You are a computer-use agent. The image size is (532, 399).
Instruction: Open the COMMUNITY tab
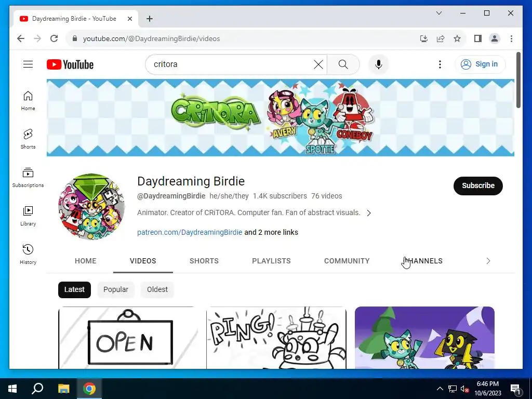click(347, 261)
